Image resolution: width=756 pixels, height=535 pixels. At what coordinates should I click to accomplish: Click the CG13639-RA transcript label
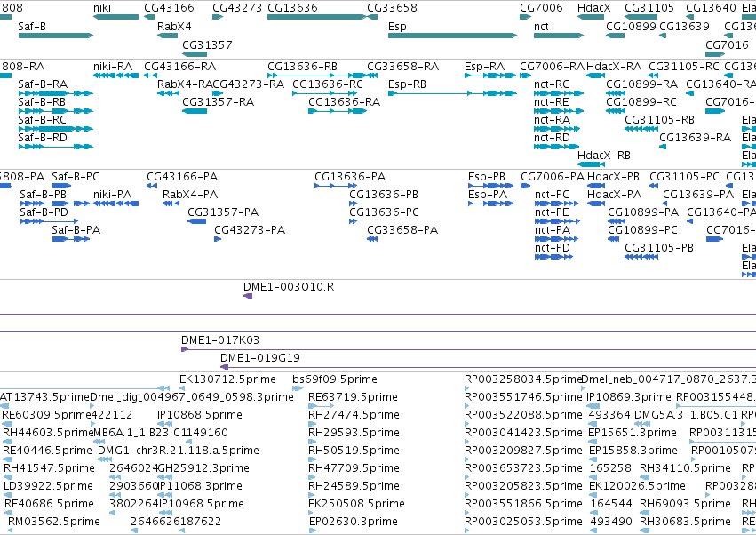695,138
